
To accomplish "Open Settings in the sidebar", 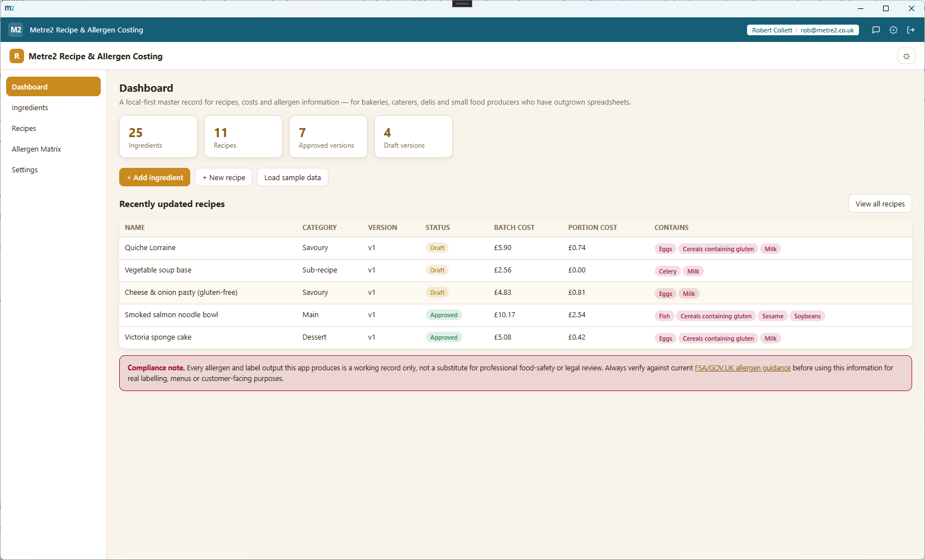I will tap(53, 170).
